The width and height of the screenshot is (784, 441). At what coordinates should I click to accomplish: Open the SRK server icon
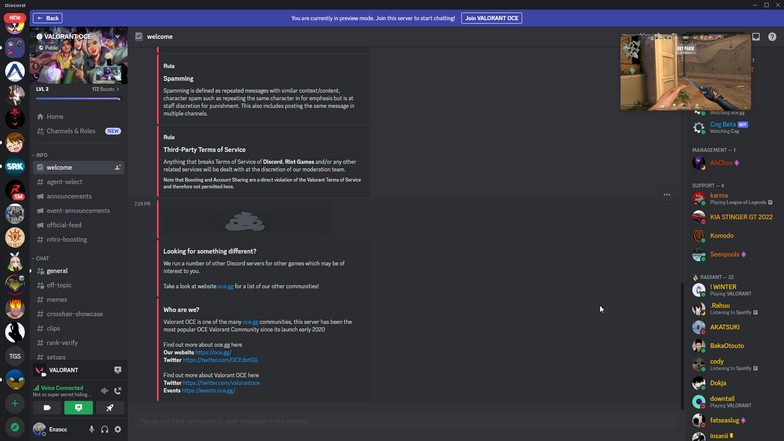15,166
